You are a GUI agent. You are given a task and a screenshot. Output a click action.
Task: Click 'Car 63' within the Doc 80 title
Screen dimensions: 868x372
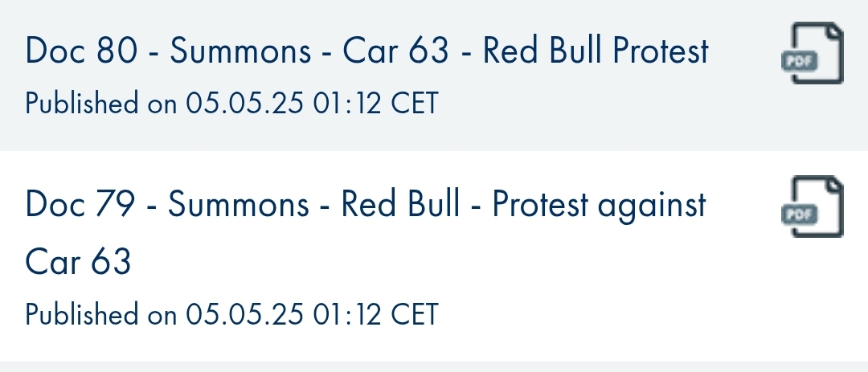click(x=395, y=51)
